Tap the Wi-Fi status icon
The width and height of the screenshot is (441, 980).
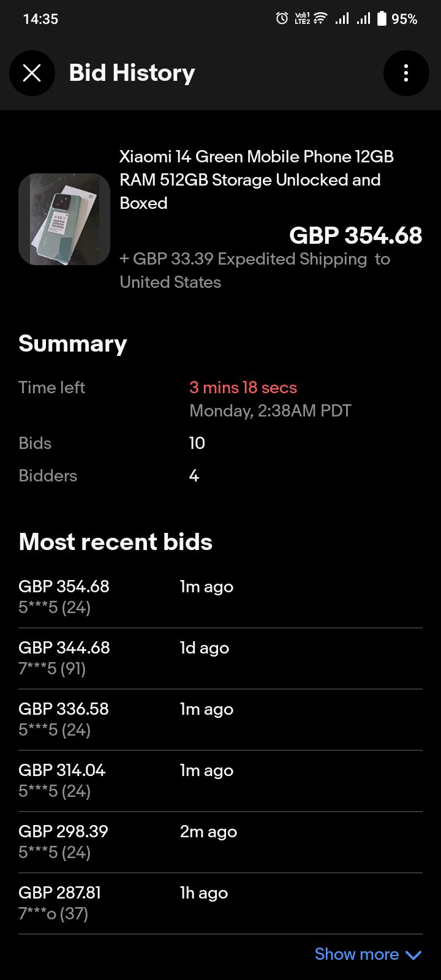tap(320, 18)
